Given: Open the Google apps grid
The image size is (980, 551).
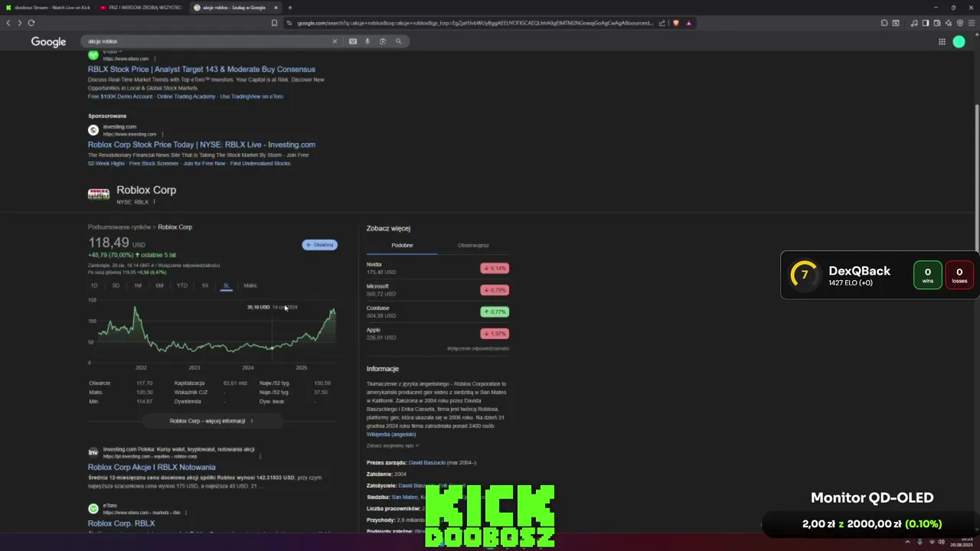Looking at the screenshot, I should [942, 41].
